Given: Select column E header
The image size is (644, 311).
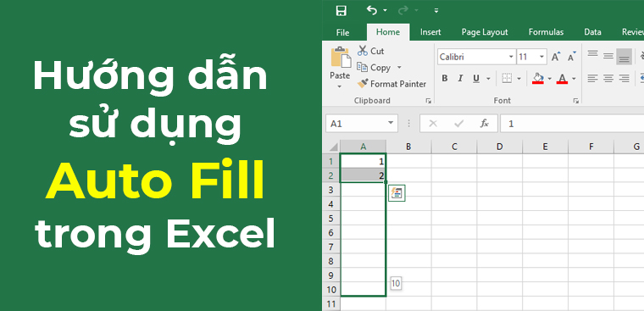Looking at the screenshot, I should pyautogui.click(x=545, y=147).
